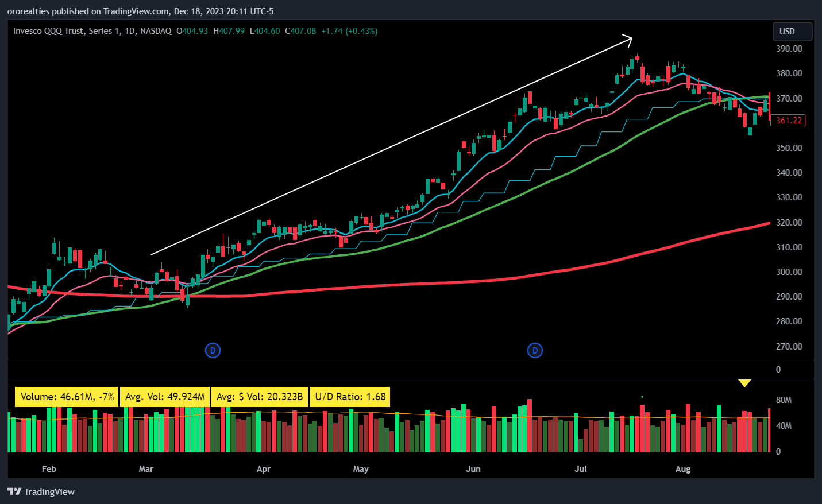Click the Avg: $ Vol: 20.323B label

(260, 397)
